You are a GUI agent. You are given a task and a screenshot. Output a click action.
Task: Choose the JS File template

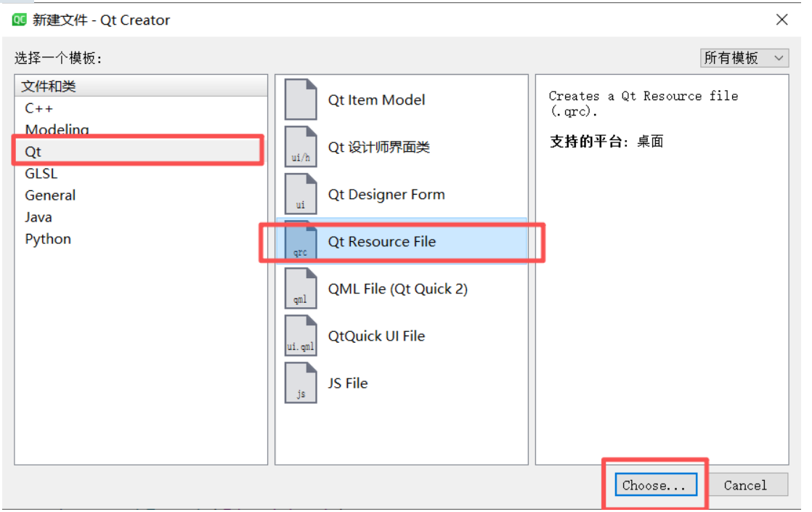point(402,383)
